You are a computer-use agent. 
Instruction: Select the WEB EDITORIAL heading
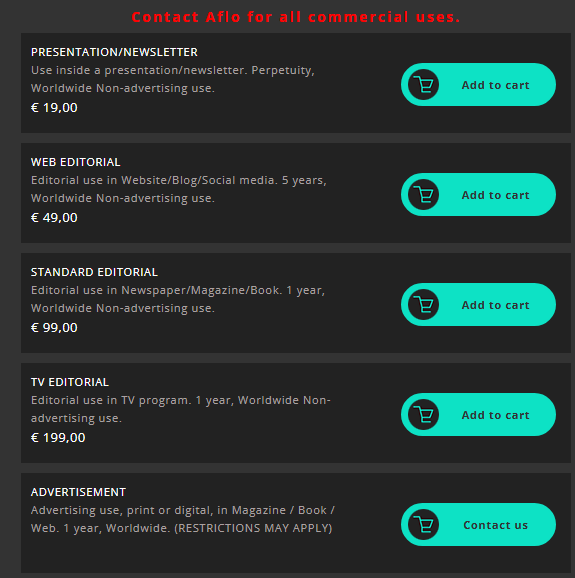point(76,162)
